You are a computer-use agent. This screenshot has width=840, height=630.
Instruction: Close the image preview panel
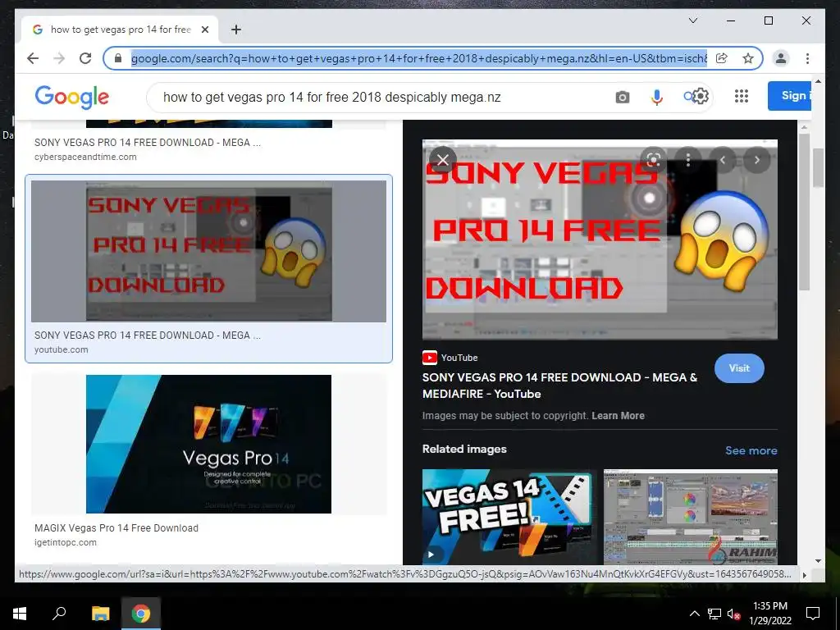pos(443,160)
